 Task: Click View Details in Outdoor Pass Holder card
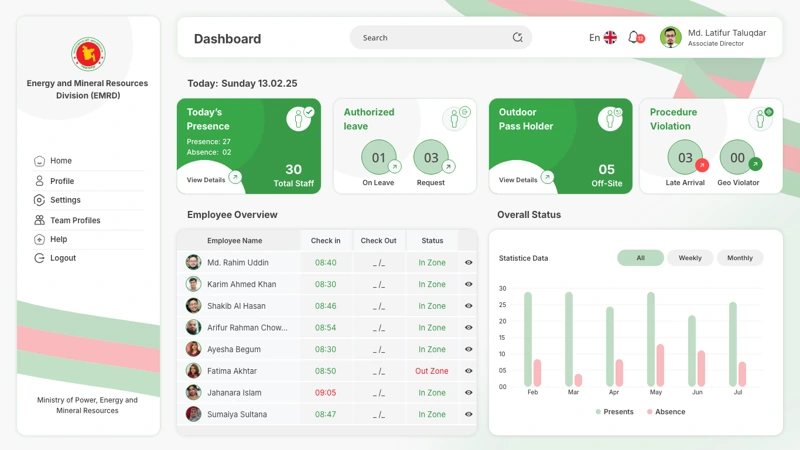pyautogui.click(x=518, y=180)
